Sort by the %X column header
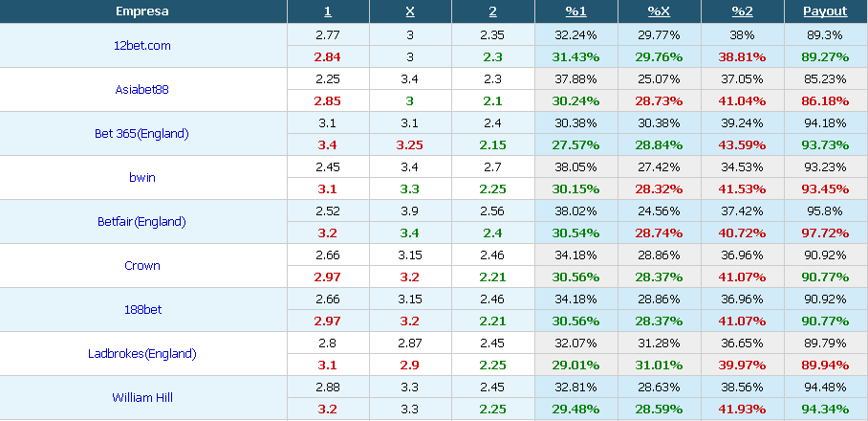The image size is (868, 421). pos(659,11)
